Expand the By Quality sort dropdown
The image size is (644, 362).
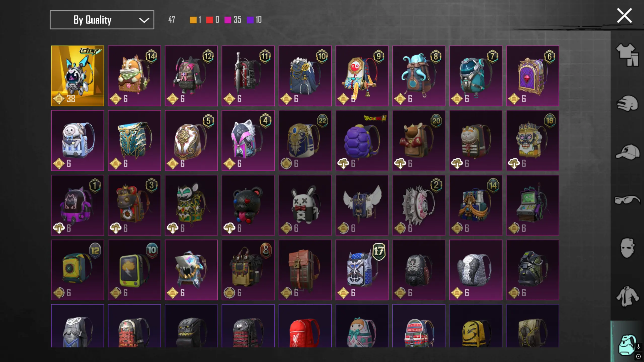click(102, 20)
